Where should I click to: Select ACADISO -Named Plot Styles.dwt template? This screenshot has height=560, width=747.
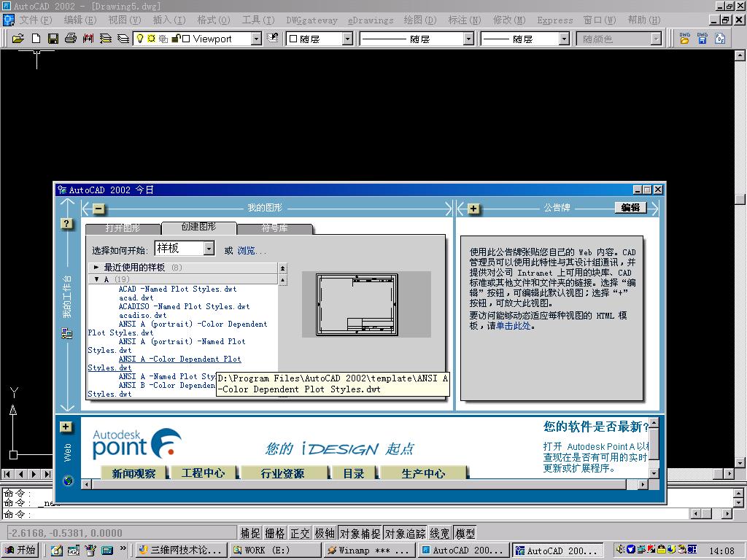[x=184, y=307]
